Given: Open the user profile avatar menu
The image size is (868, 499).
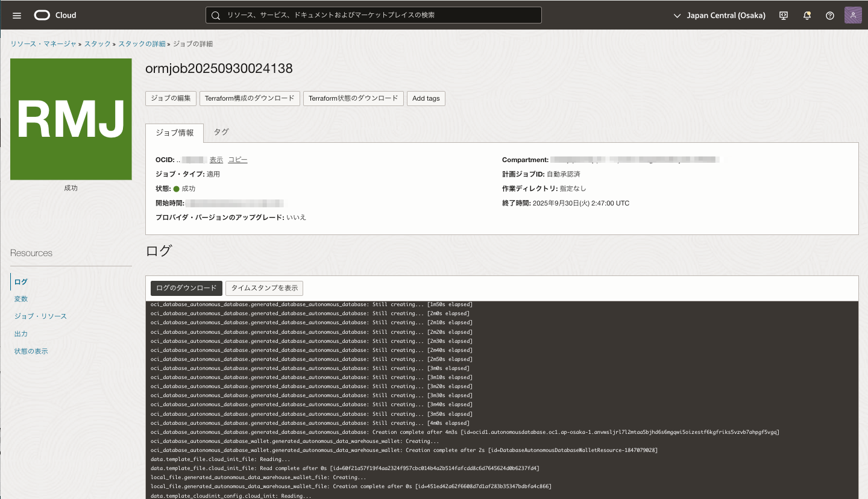Looking at the screenshot, I should 853,15.
